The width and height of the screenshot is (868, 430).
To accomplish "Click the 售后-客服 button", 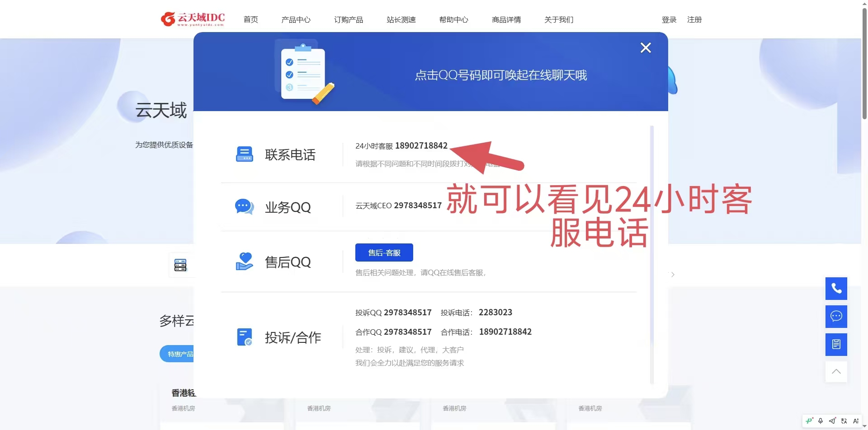I will point(384,252).
